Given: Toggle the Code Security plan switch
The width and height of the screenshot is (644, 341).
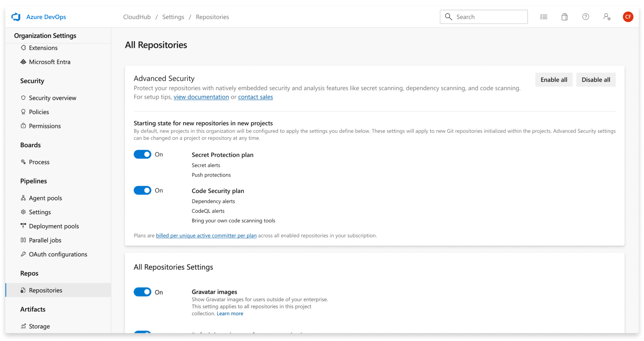Looking at the screenshot, I should (142, 190).
